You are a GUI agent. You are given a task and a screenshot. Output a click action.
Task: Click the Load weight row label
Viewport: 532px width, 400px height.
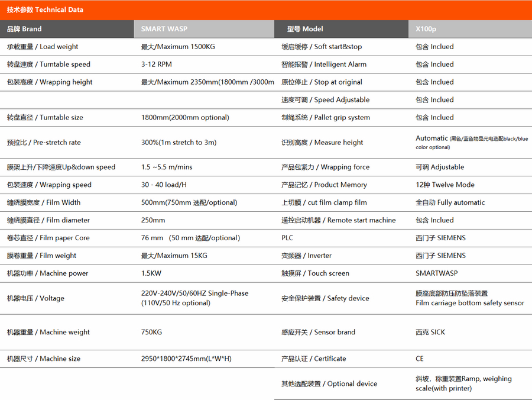[x=43, y=47]
